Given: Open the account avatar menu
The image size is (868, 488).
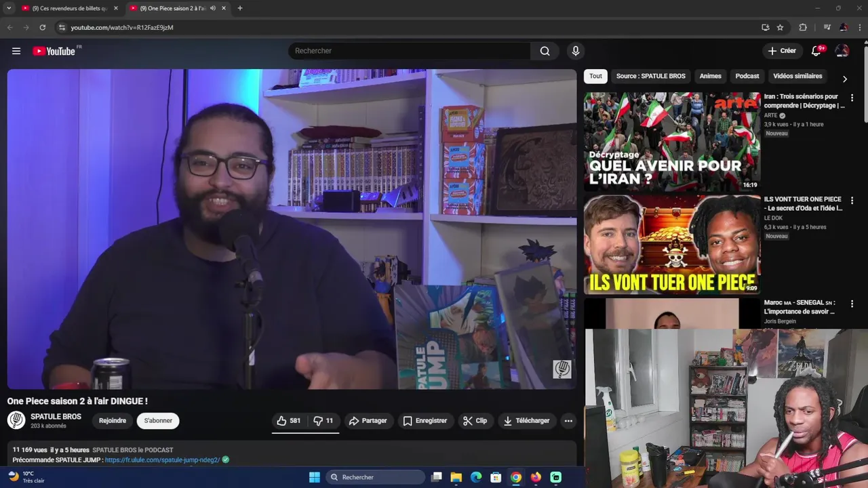Looking at the screenshot, I should (x=842, y=51).
